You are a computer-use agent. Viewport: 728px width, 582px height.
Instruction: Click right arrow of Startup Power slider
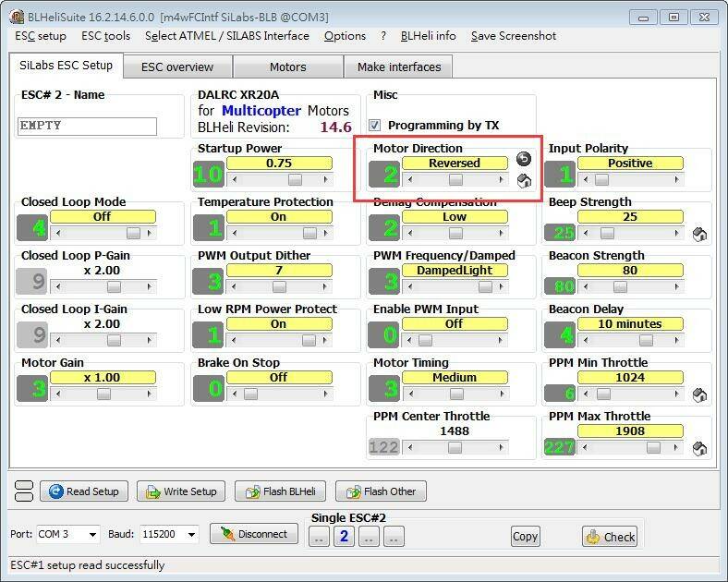(325, 179)
